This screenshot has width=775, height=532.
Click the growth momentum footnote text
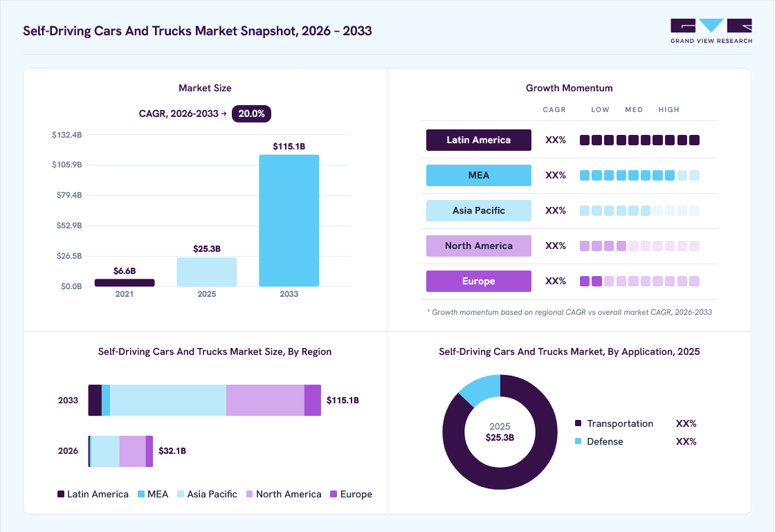pos(569,312)
